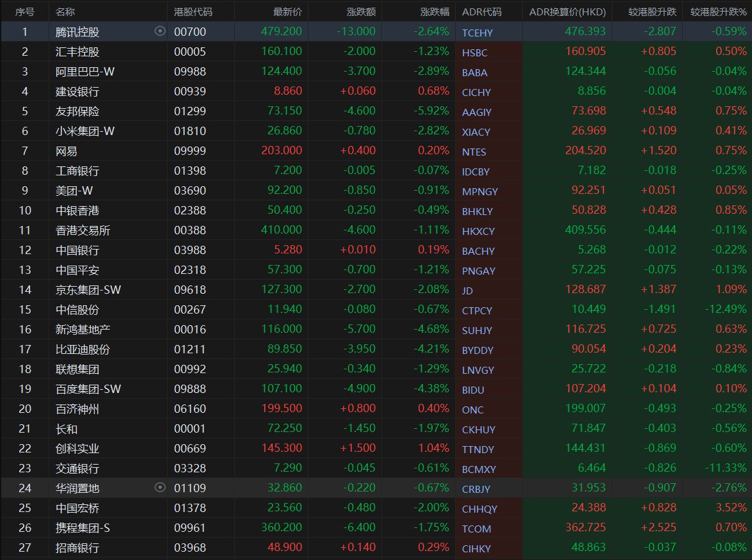Viewport: 752px width, 560px height.
Task: Select the 比亚迪股份 stock name
Action: pyautogui.click(x=83, y=349)
